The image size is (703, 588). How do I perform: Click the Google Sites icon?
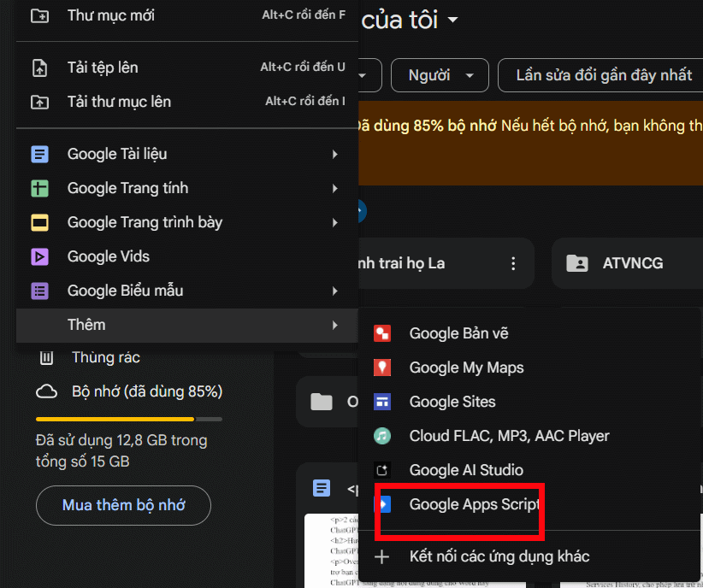382,402
